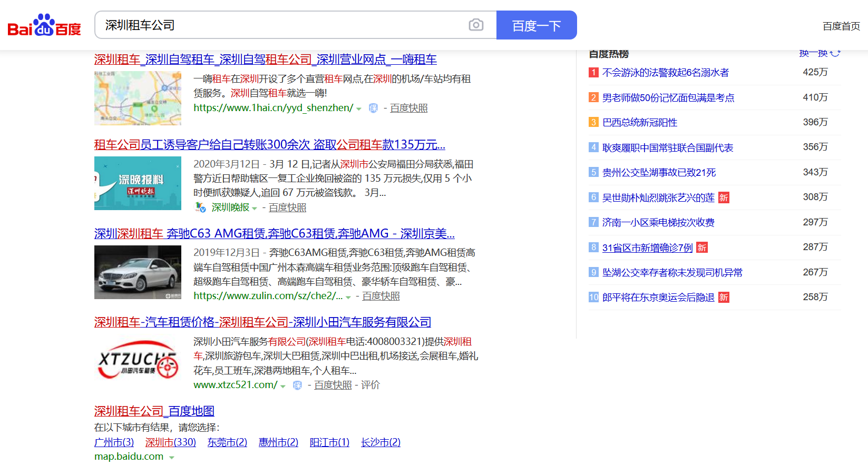868x465 pixels.
Task: Expand the arrow beside map.baidu.com
Action: (171, 458)
